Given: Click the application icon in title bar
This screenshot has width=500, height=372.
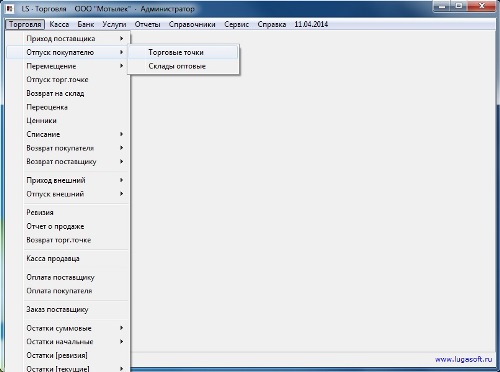Looking at the screenshot, I should (10, 9).
